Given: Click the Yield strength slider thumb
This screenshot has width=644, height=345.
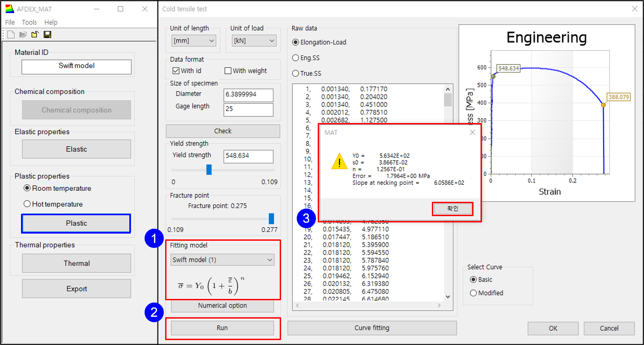Looking at the screenshot, I should [x=209, y=170].
